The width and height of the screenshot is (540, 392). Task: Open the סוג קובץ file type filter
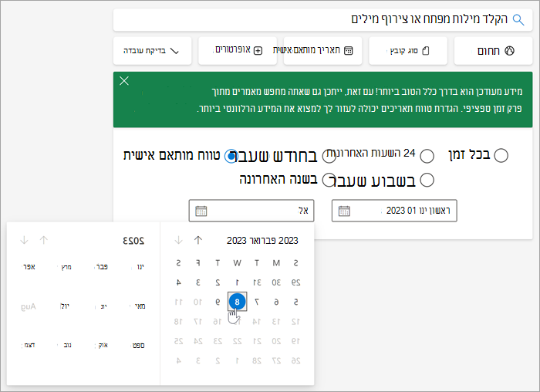[408, 51]
